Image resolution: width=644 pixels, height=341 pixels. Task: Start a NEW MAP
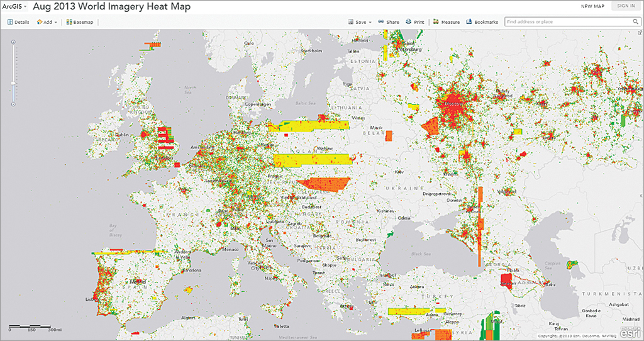tap(591, 6)
